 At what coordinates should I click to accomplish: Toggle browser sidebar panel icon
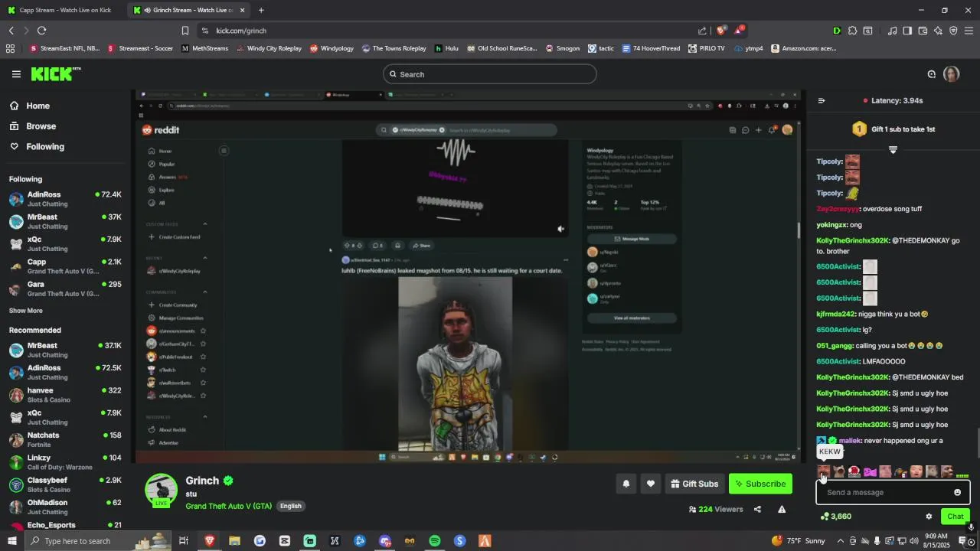click(x=907, y=31)
